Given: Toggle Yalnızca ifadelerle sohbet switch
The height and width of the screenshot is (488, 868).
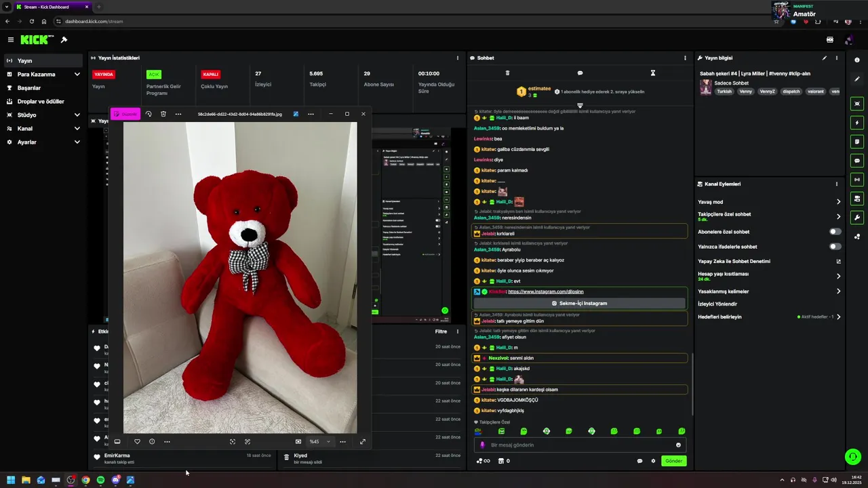Looking at the screenshot, I should tap(835, 247).
